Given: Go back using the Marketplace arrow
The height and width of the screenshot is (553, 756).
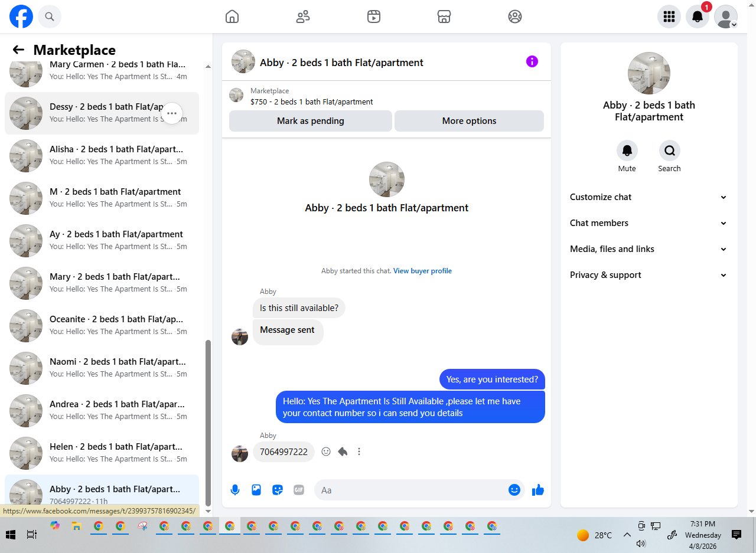Looking at the screenshot, I should pos(18,50).
